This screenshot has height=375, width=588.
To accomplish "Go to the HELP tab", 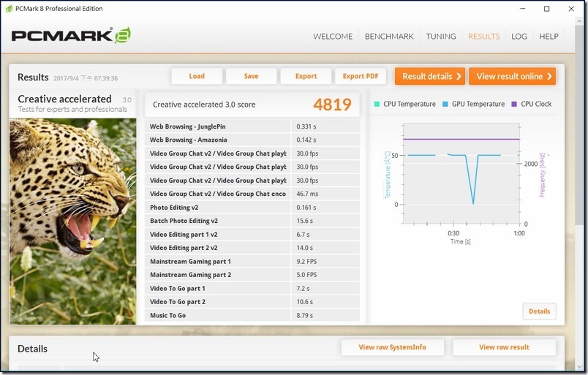I will (549, 37).
